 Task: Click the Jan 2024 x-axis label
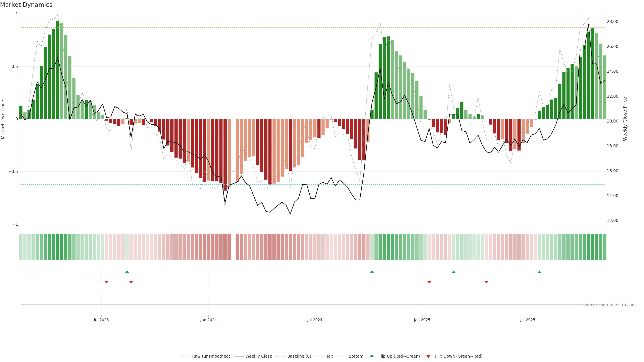208,320
